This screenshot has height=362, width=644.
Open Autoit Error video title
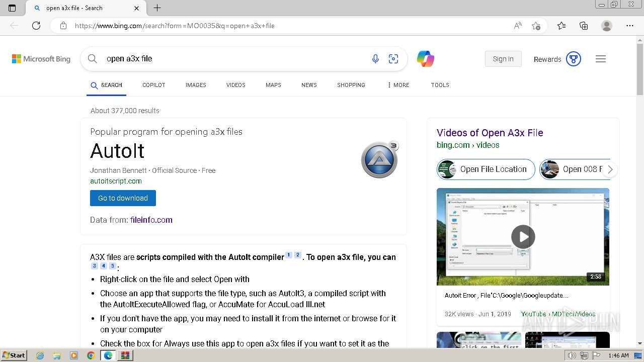[507, 296]
